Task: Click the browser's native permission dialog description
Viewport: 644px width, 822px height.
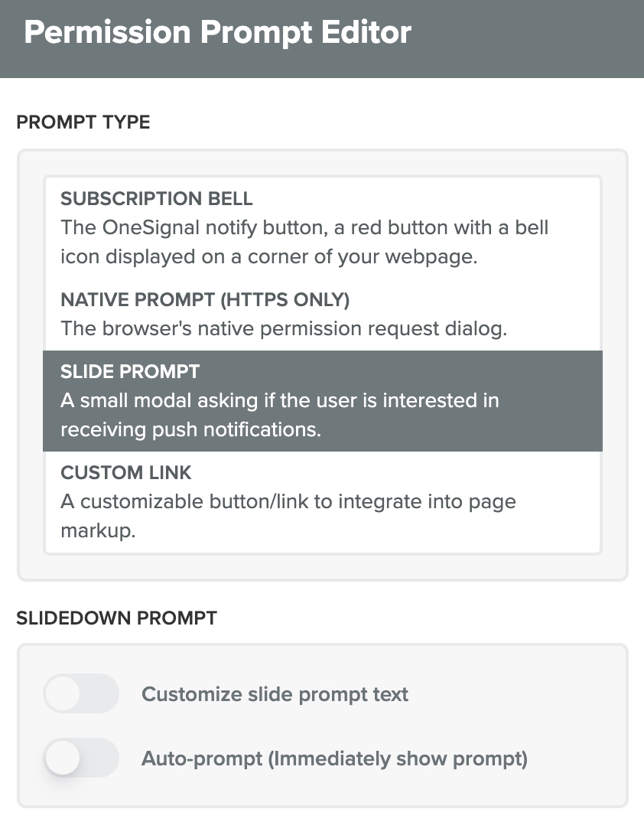Action: tap(284, 329)
